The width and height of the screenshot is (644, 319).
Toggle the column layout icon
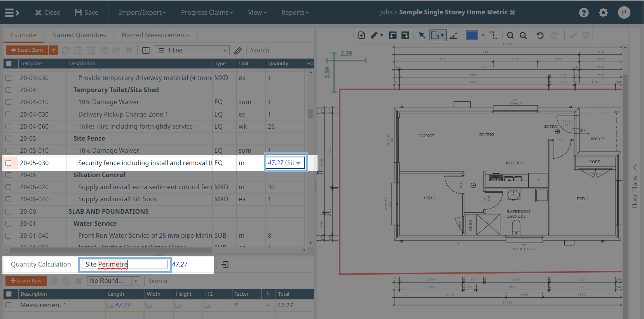point(146,51)
